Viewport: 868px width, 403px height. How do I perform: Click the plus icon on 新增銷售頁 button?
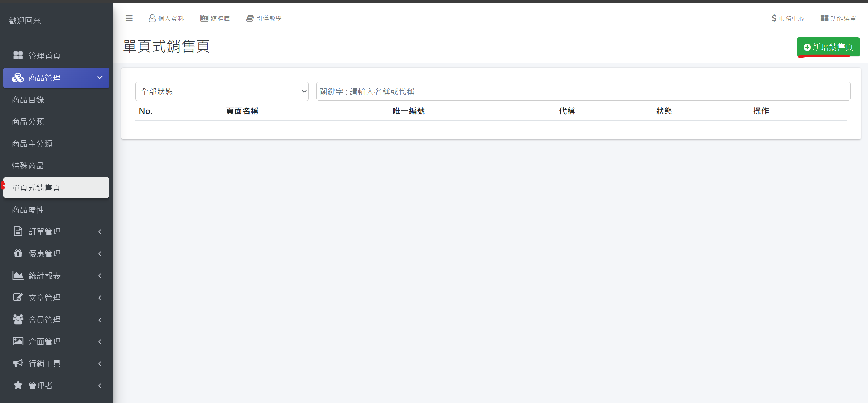click(x=807, y=47)
